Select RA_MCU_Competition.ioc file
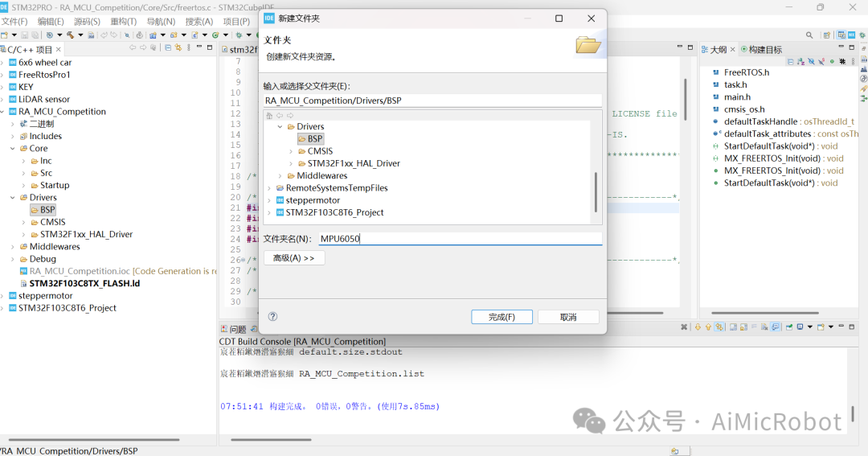868x456 pixels. tap(80, 271)
